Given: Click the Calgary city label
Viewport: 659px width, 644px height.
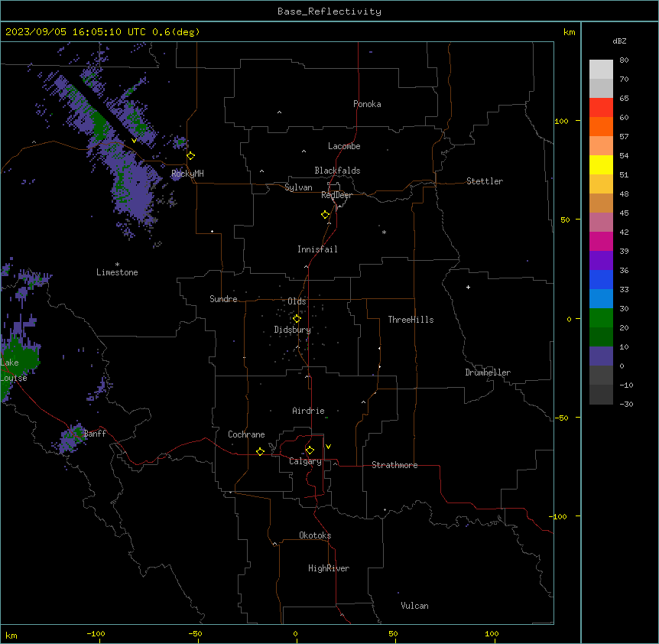Looking at the screenshot, I should coord(306,461).
